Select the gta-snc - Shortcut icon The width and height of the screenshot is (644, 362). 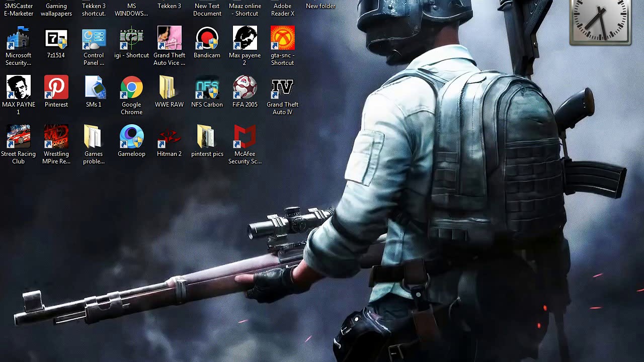click(282, 39)
